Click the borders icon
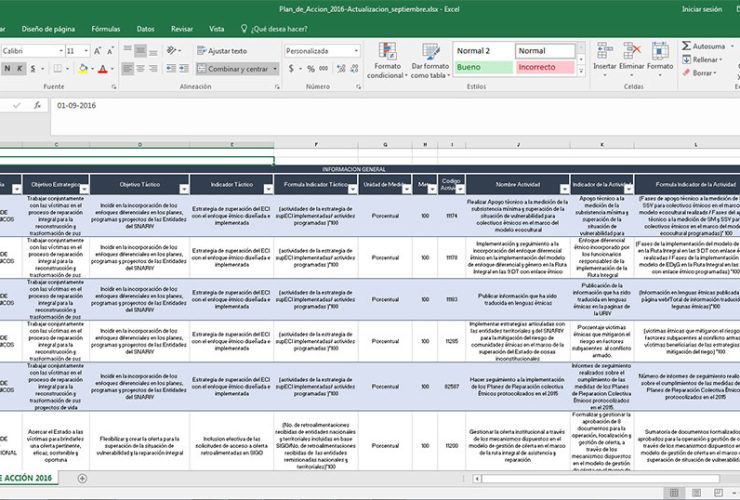This screenshot has width=740, height=500. point(57,69)
